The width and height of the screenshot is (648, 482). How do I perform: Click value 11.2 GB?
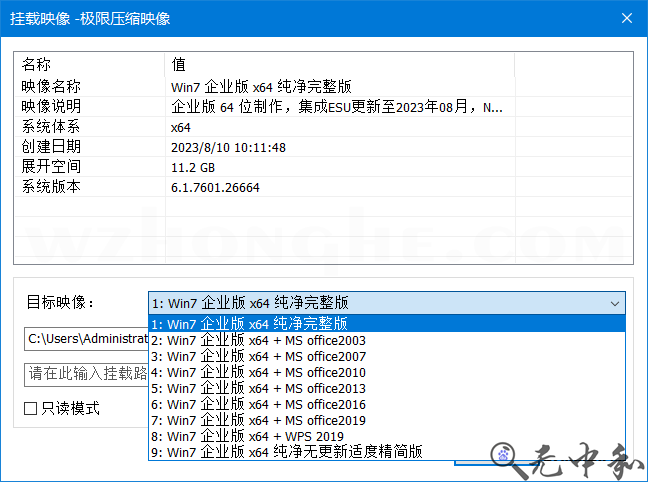point(193,167)
